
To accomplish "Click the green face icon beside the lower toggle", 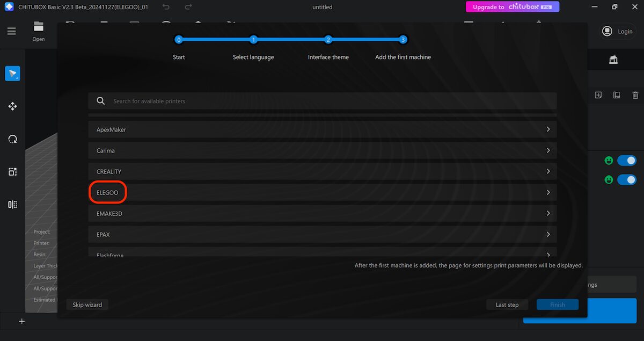I will coord(609,180).
